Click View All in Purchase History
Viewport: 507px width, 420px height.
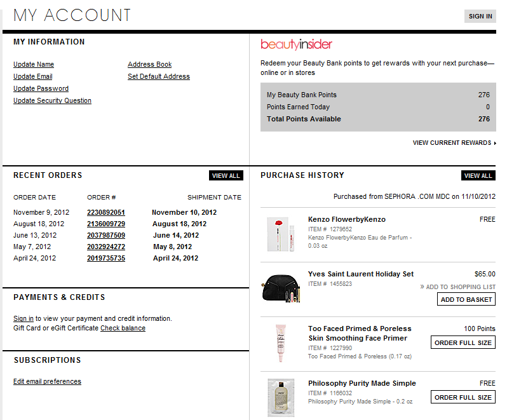click(478, 175)
